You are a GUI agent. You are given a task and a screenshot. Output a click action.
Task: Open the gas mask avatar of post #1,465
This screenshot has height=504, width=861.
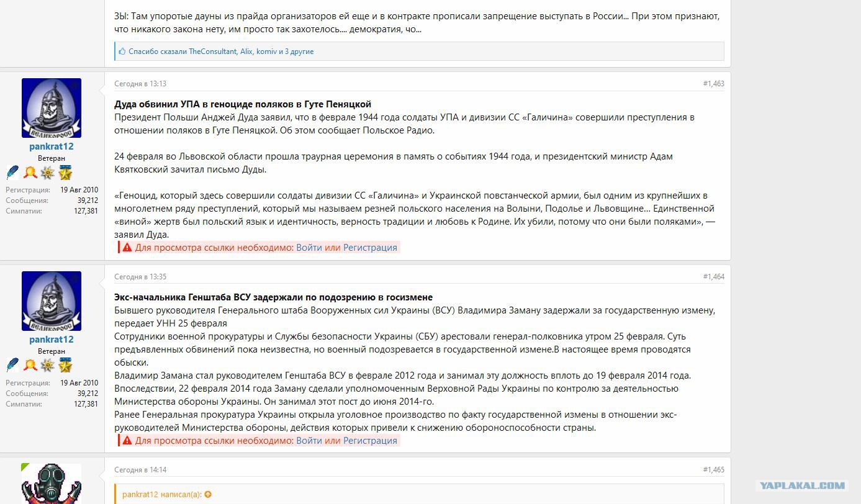click(52, 484)
